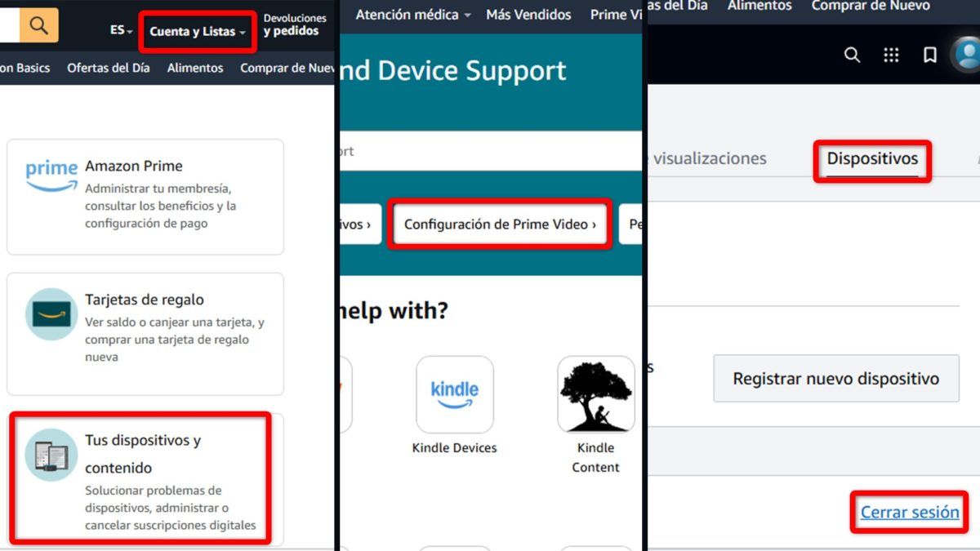The image size is (980, 551).
Task: Open the bookmark watchlist icon
Action: 929,55
